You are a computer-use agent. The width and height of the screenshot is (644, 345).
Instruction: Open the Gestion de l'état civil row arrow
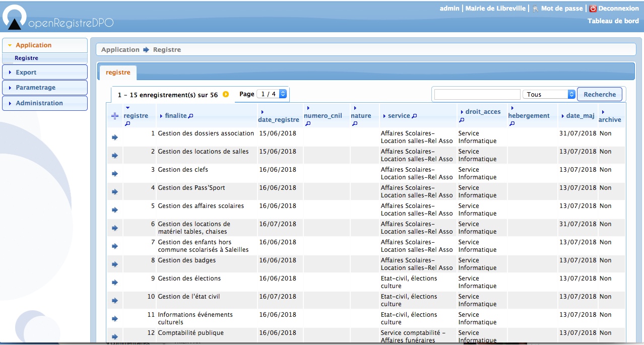[x=115, y=301]
